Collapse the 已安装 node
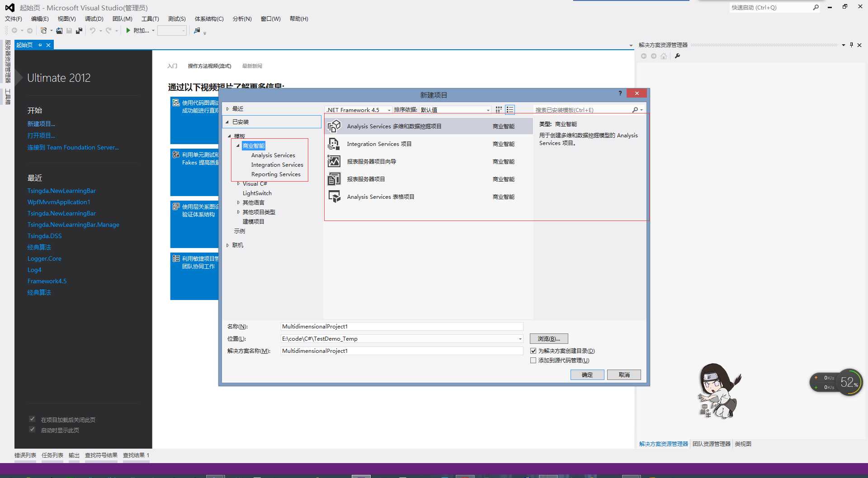 point(227,122)
